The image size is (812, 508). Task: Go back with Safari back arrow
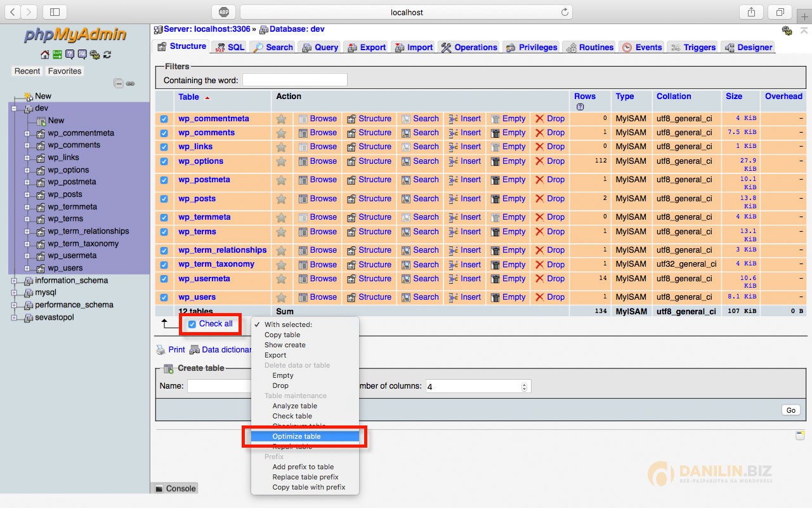(x=12, y=12)
